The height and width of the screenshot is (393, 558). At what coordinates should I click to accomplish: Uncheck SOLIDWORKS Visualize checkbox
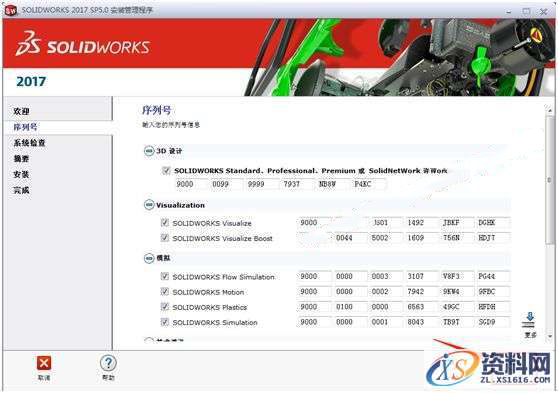(x=164, y=223)
